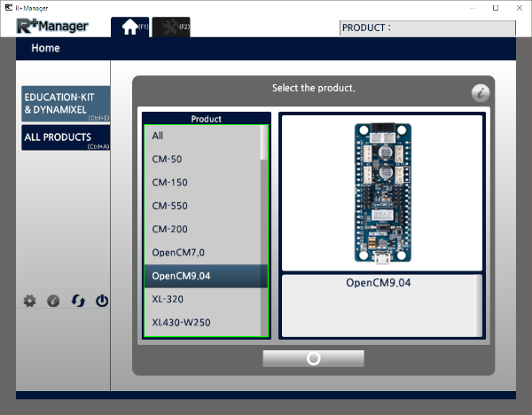Viewport: 532px width, 415px height.
Task: Choose CM-150 in product list
Action: [202, 183]
